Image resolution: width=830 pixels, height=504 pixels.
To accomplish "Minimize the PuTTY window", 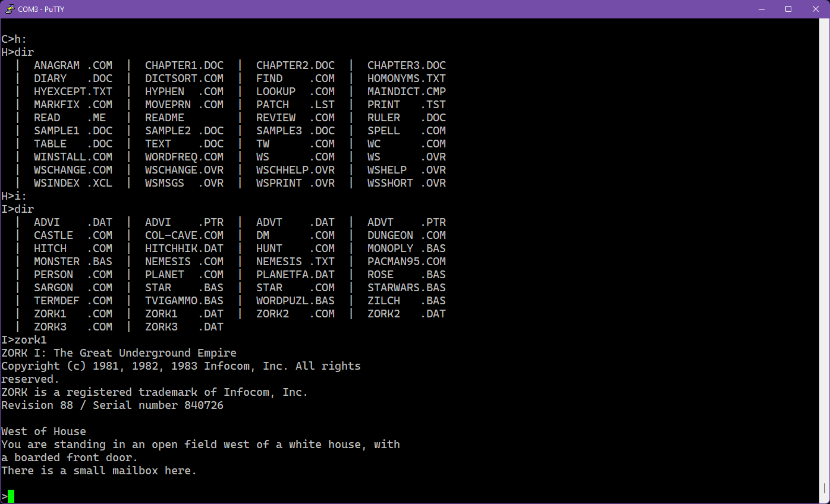I will [762, 9].
